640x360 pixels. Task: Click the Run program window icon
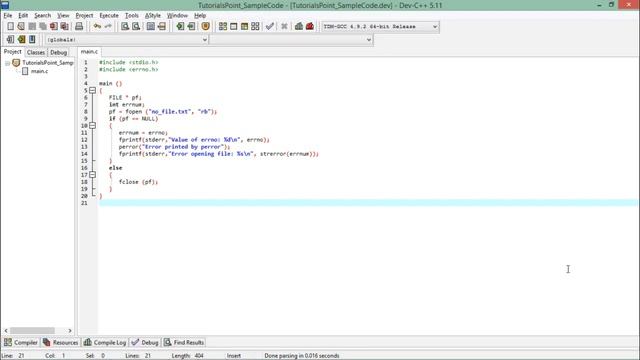233,27
